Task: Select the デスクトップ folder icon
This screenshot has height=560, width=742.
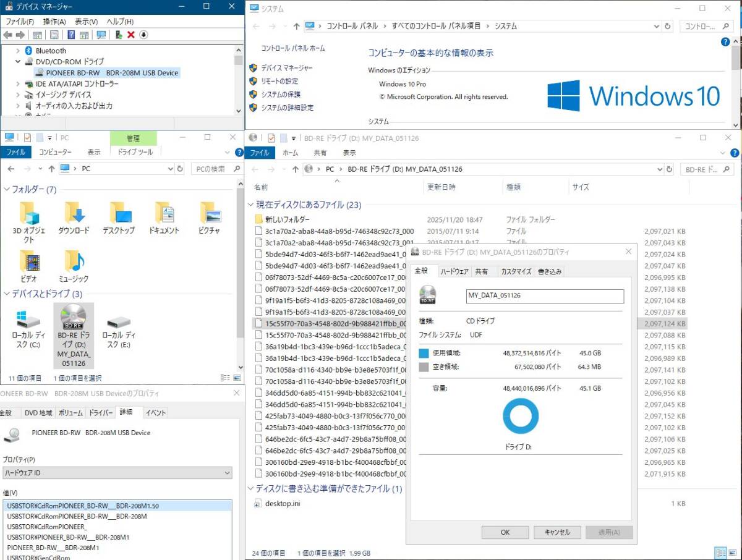Action: click(119, 218)
